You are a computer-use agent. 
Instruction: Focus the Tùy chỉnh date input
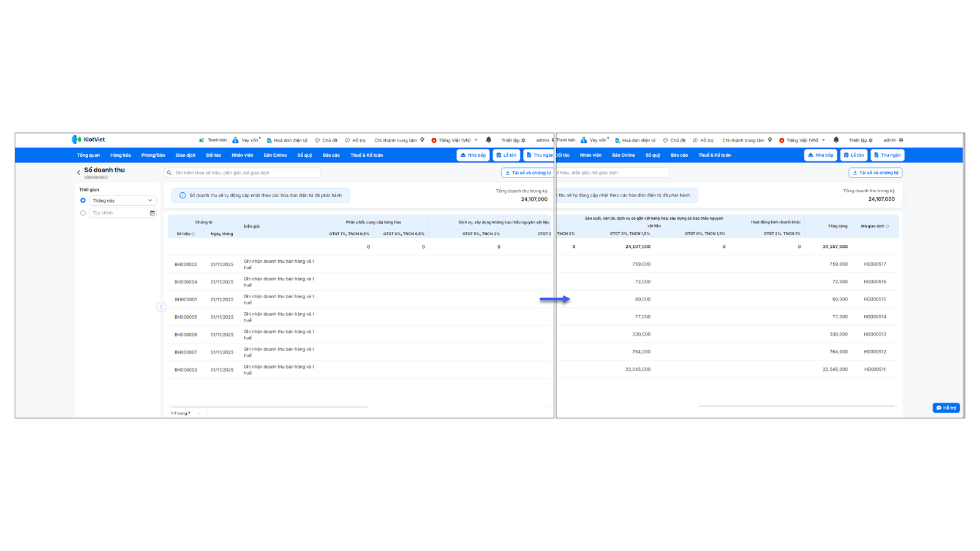pyautogui.click(x=123, y=213)
